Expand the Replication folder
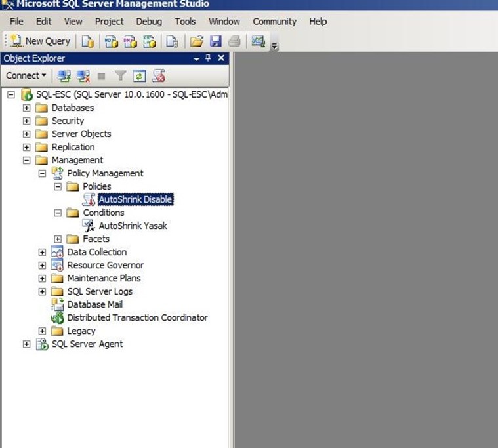The height and width of the screenshot is (448, 498). tap(27, 147)
